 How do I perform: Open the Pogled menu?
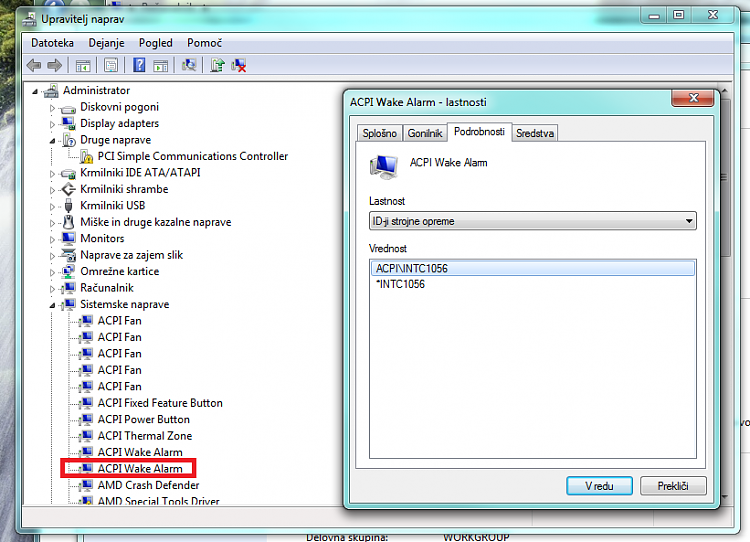coord(155,43)
